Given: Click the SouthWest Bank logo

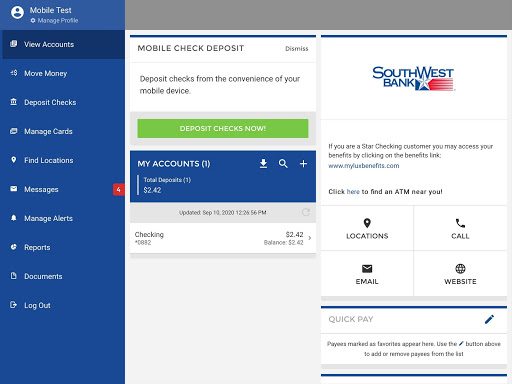Looking at the screenshot, I should pos(413,78).
